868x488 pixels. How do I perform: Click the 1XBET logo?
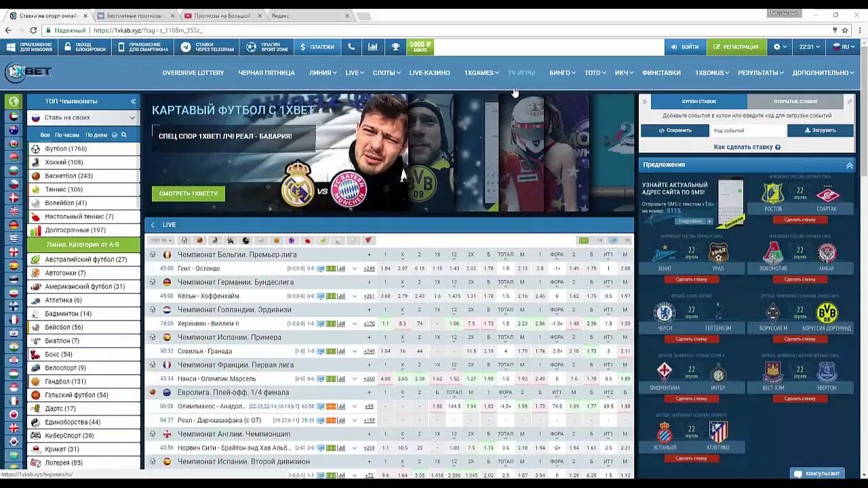[28, 72]
